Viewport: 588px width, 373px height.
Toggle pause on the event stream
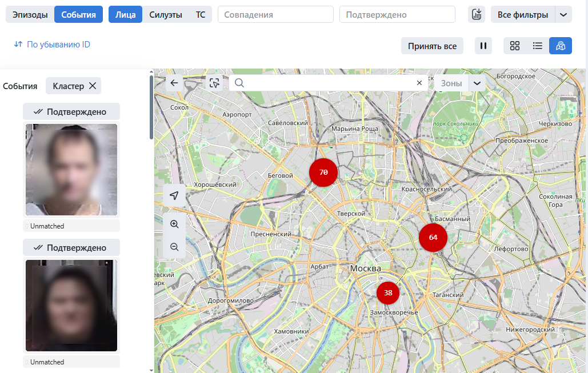click(x=483, y=46)
